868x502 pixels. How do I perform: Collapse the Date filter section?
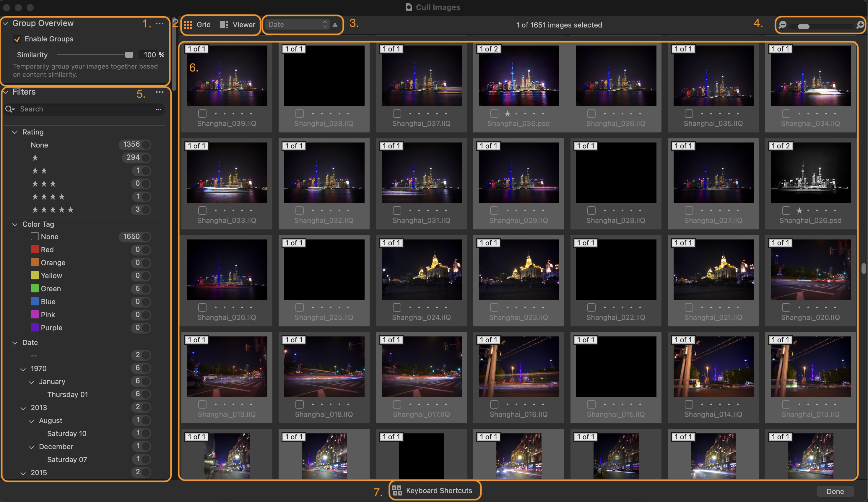click(15, 343)
